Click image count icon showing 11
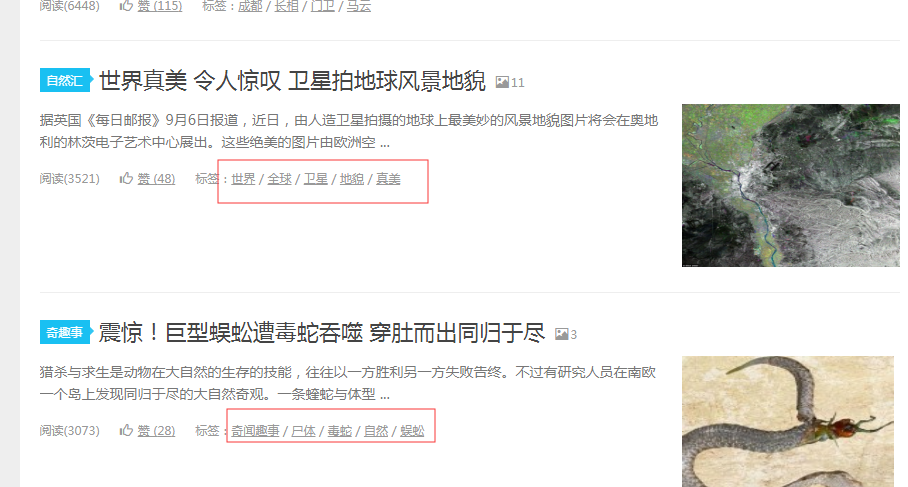Viewport: 908px width, 487px height. [x=502, y=82]
